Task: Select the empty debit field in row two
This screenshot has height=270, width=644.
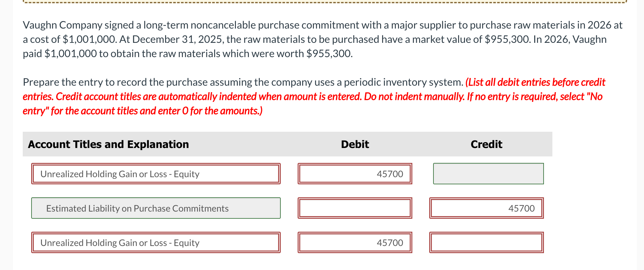Action: pyautogui.click(x=354, y=208)
